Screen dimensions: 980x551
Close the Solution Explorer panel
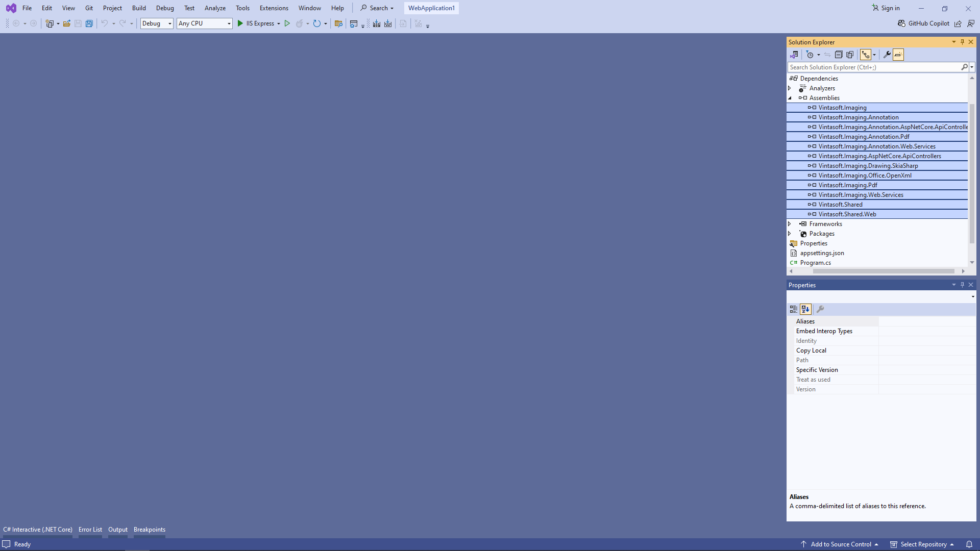point(971,42)
